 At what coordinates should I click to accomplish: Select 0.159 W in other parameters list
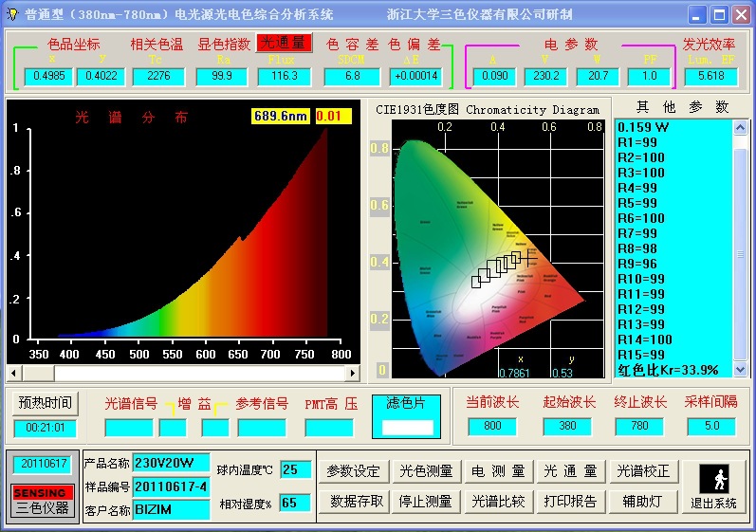(x=674, y=127)
